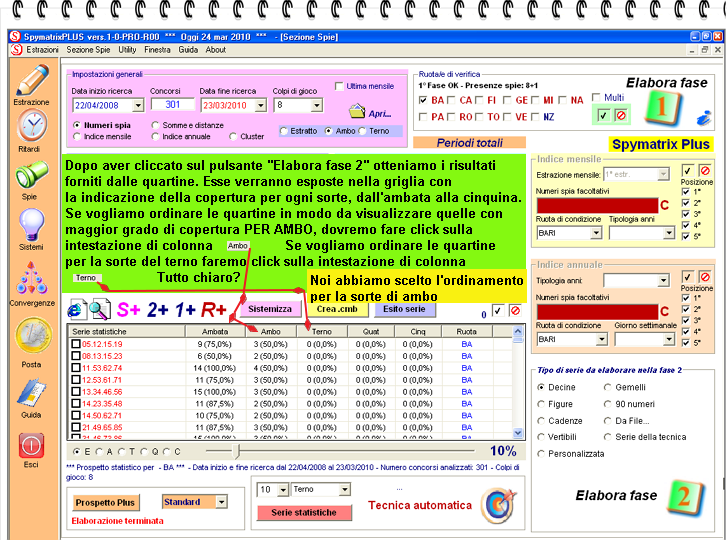This screenshot has height=540, width=727.
Task: Click the blue 1+ icon
Action: click(x=185, y=310)
